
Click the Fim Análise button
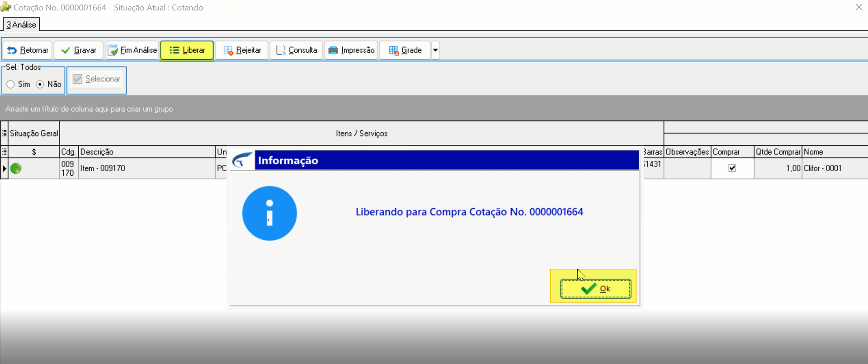point(132,50)
